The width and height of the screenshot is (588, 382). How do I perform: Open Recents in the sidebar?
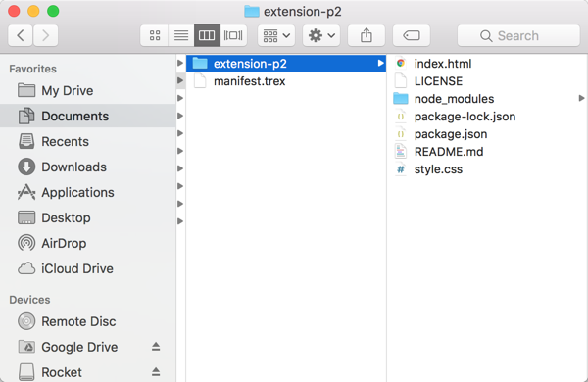pyautogui.click(x=88, y=141)
